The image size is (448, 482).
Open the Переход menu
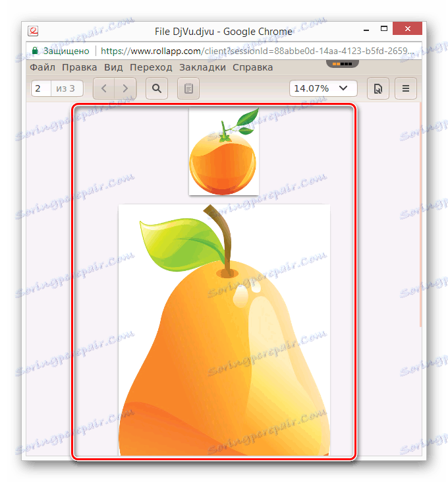pos(151,67)
